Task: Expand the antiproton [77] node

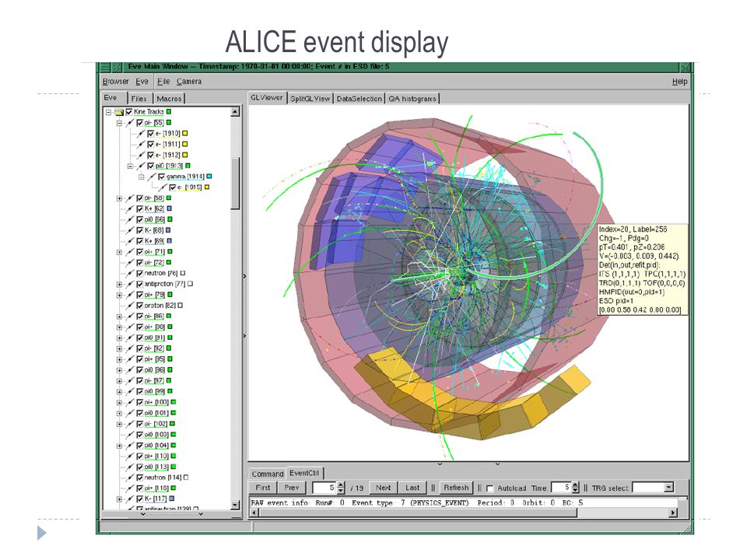Action: pos(119,285)
